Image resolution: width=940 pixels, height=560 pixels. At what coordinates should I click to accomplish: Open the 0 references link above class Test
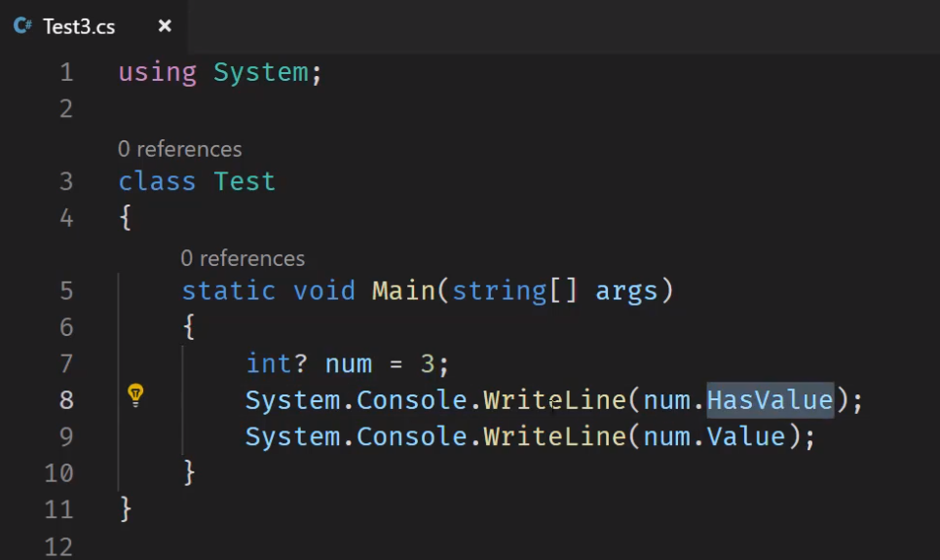pyautogui.click(x=180, y=149)
